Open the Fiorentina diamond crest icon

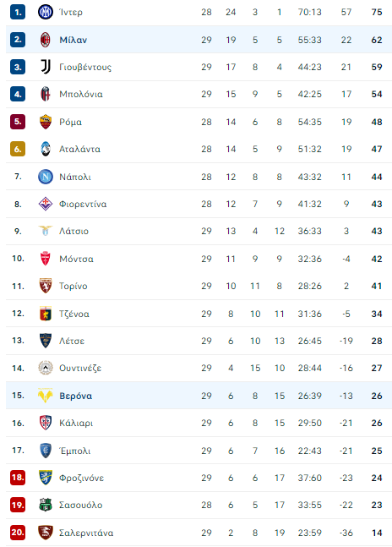(46, 204)
